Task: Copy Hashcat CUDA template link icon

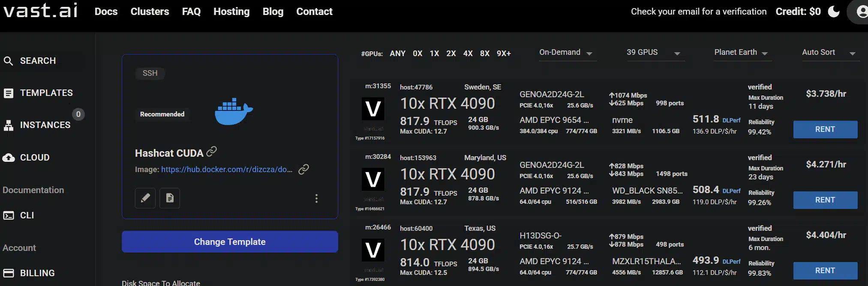Action: [212, 151]
